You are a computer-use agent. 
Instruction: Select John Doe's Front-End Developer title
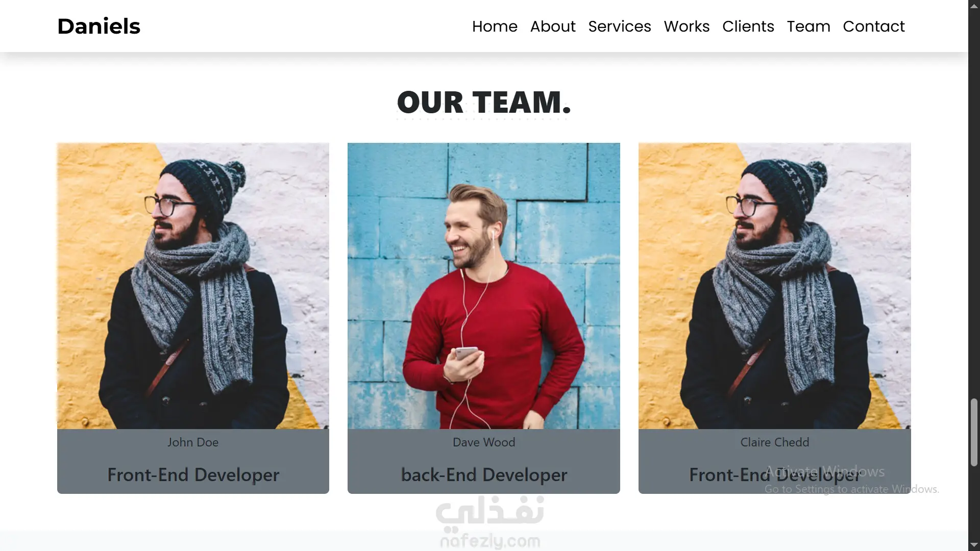tap(193, 475)
